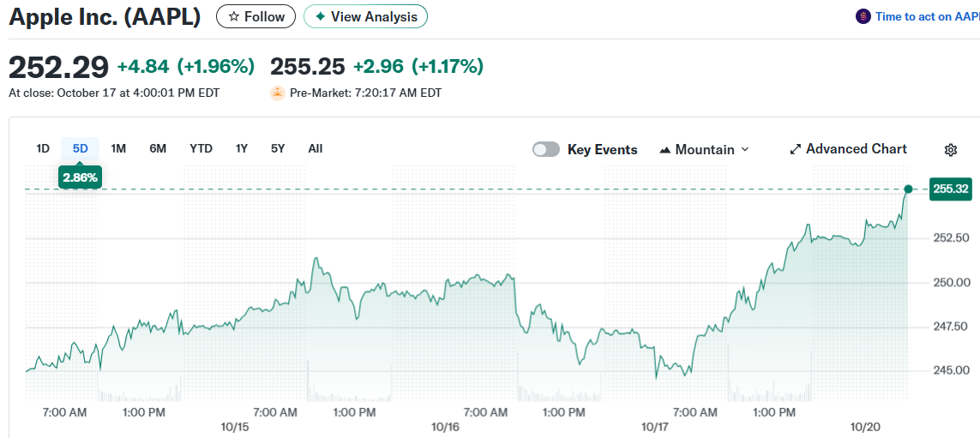Open chart settings gear icon
Viewport: 980px width, 438px height.
click(950, 150)
